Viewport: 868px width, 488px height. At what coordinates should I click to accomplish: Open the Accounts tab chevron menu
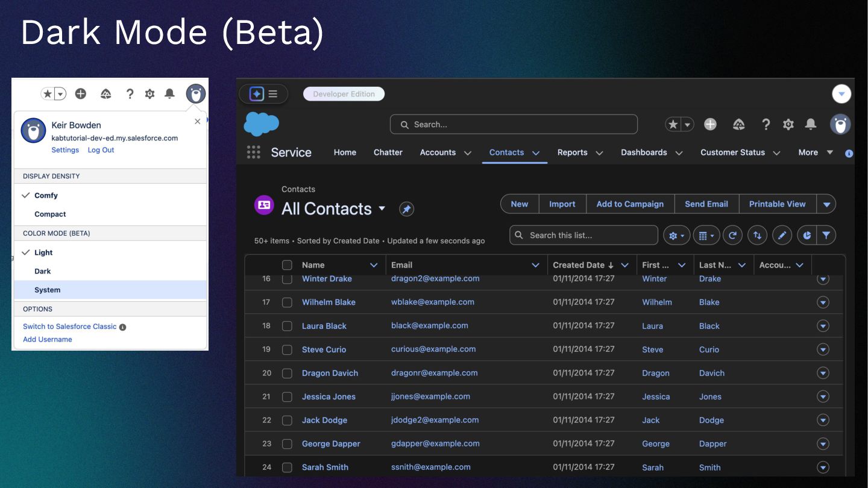[467, 153]
